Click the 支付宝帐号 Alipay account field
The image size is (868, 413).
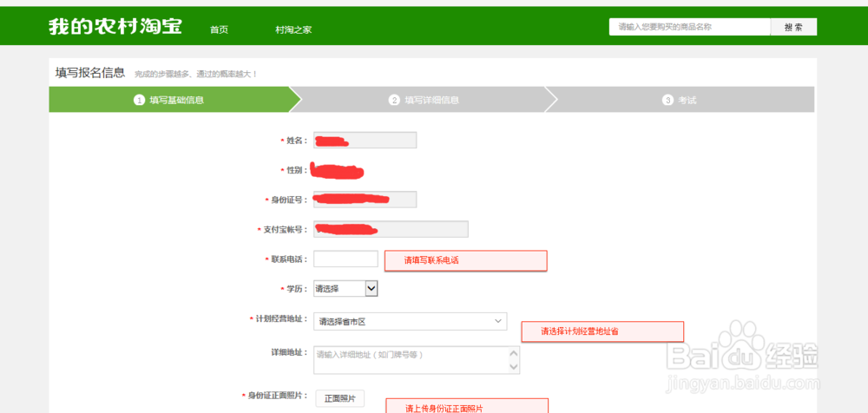click(391, 229)
